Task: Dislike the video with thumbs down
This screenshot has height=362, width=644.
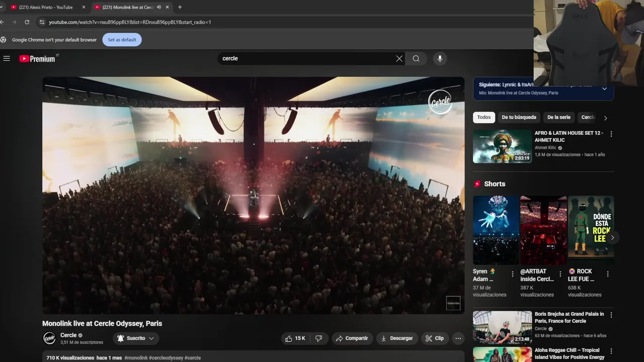Action: [x=318, y=338]
